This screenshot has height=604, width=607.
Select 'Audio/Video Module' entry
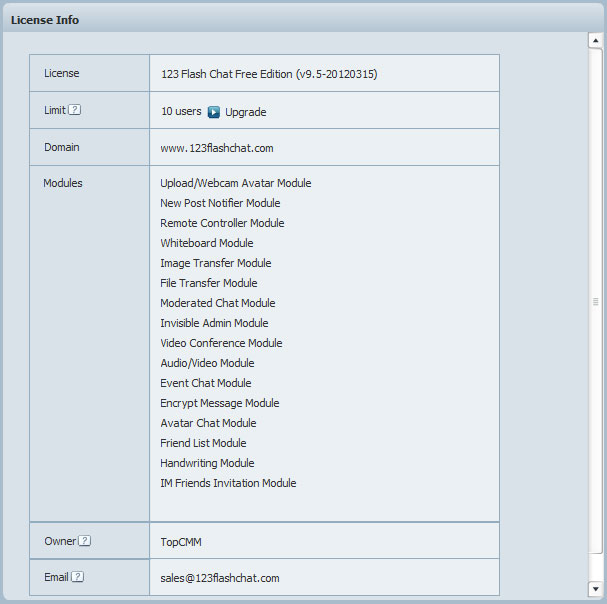point(207,363)
